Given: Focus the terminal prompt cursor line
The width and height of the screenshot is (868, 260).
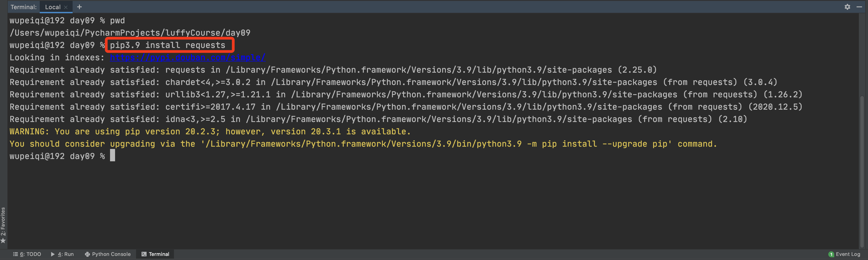Looking at the screenshot, I should point(113,156).
